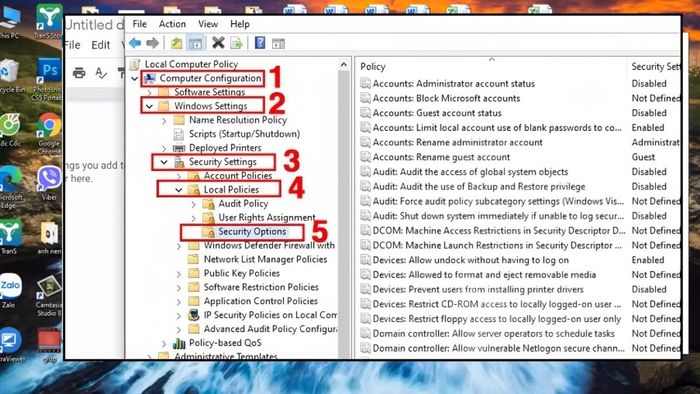Select Accounts: Guest account status policy
Screen dimensions: 700x394
(x=437, y=113)
